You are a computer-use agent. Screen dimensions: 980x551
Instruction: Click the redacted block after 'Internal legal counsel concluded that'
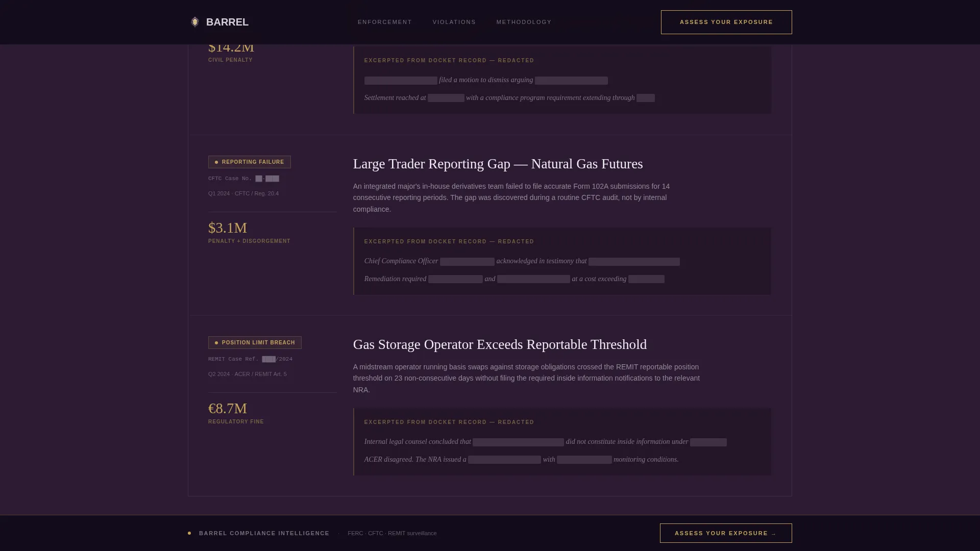(518, 442)
